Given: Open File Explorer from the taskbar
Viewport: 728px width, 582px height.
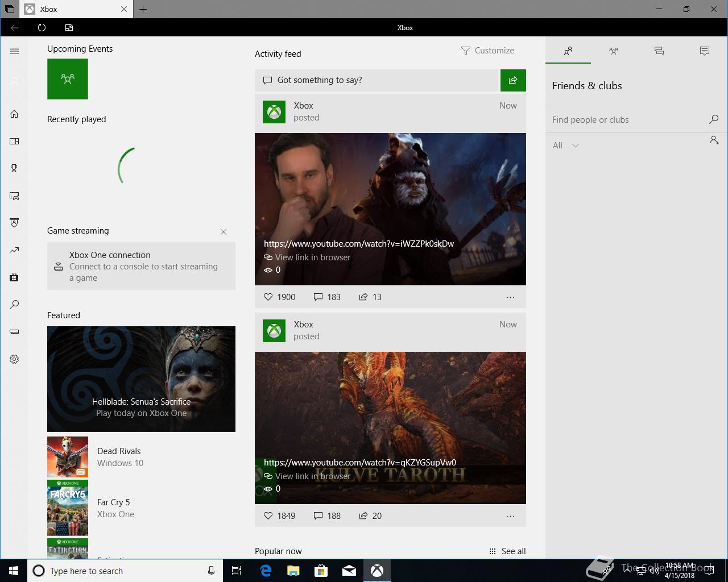Looking at the screenshot, I should coord(293,571).
